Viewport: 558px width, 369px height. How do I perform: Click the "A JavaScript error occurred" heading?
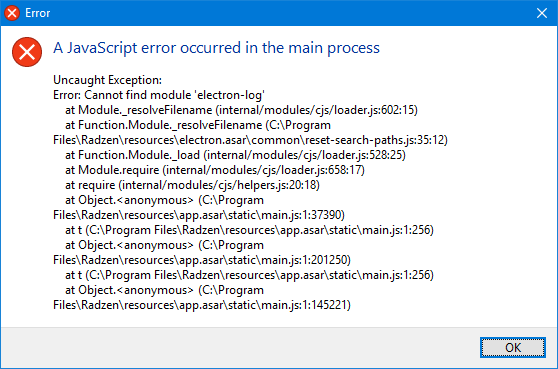(216, 48)
